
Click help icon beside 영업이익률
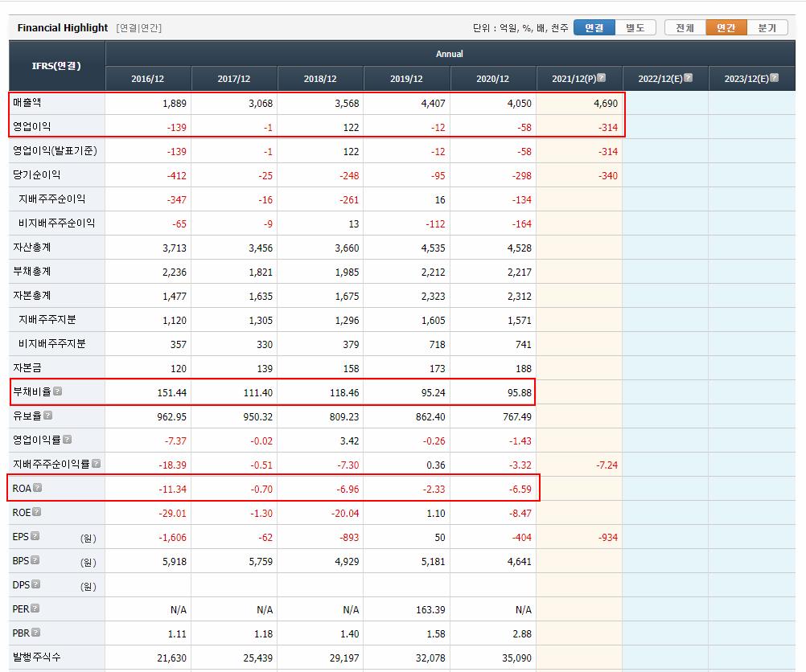pyautogui.click(x=67, y=440)
